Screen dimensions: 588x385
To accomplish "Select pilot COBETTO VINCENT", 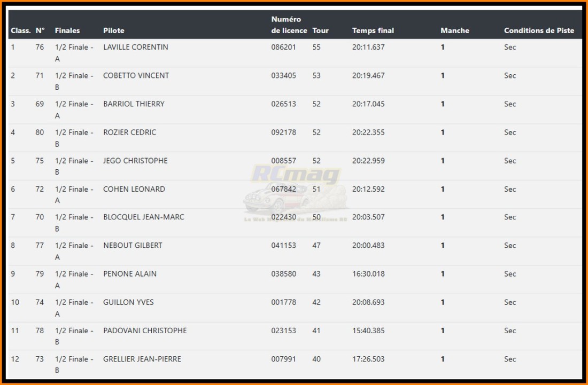I will tap(136, 75).
